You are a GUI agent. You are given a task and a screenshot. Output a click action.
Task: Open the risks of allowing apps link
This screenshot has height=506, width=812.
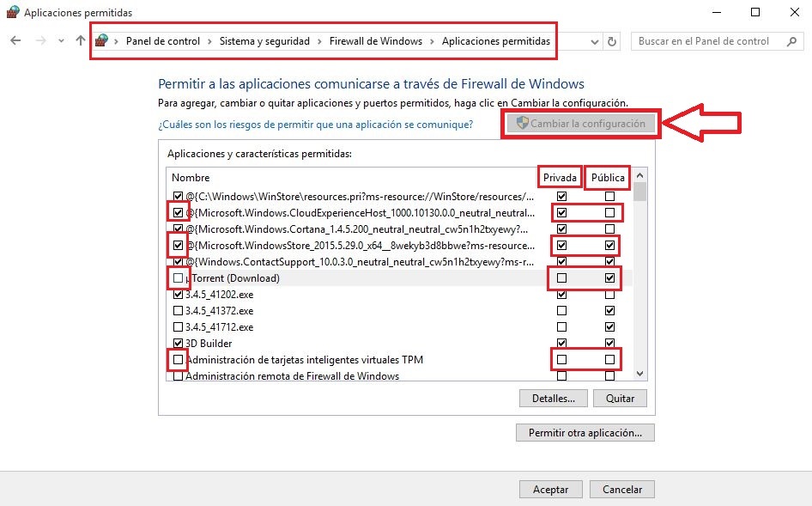click(x=315, y=125)
